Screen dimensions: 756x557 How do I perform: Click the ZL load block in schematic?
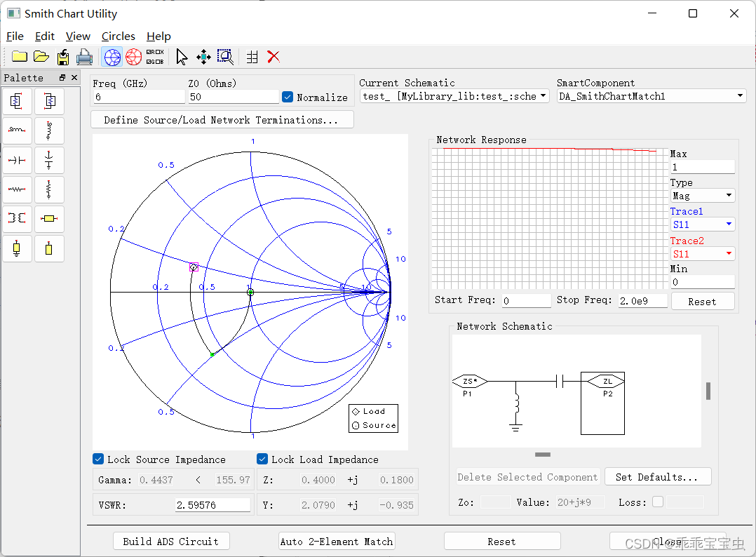(603, 403)
